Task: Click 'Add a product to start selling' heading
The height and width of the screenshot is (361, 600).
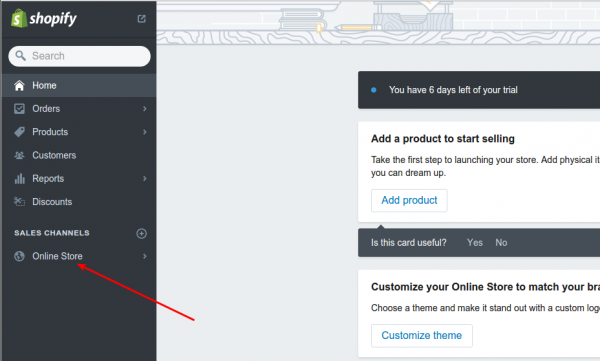Action: pyautogui.click(x=443, y=139)
